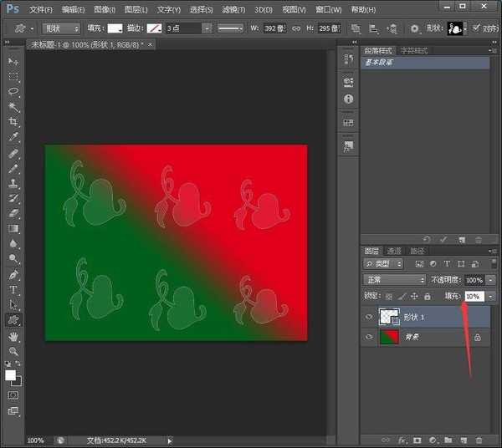Click the fx layer style icon
This screenshot has width=502, height=448.
(402, 440)
